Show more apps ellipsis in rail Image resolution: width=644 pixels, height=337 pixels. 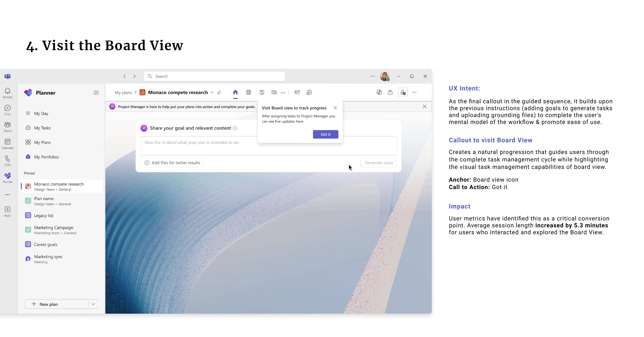coord(7,195)
